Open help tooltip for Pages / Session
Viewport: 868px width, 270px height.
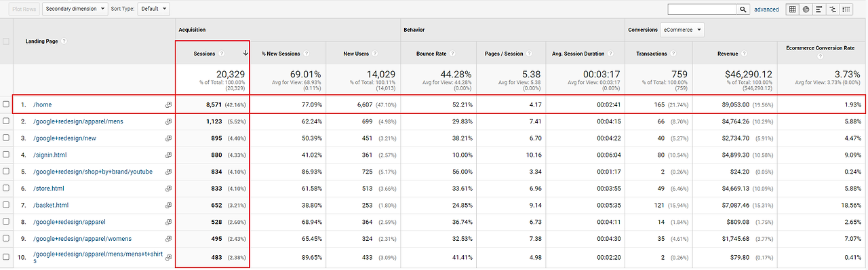point(529,53)
